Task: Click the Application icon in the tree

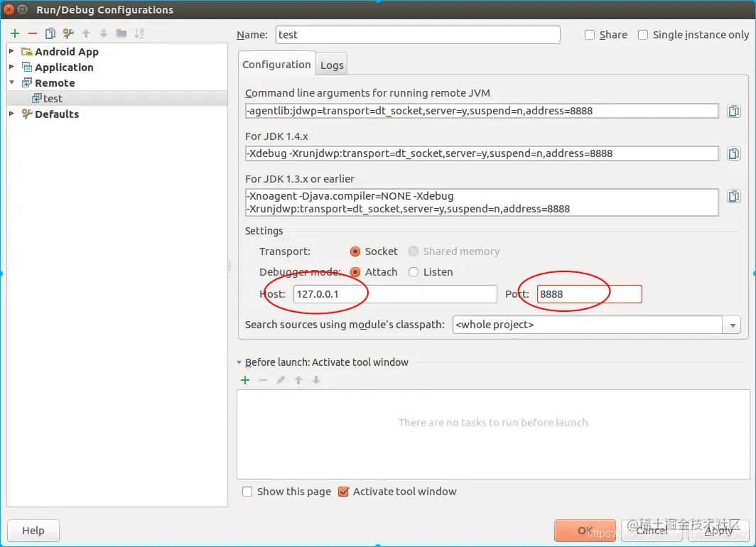Action: 26,67
